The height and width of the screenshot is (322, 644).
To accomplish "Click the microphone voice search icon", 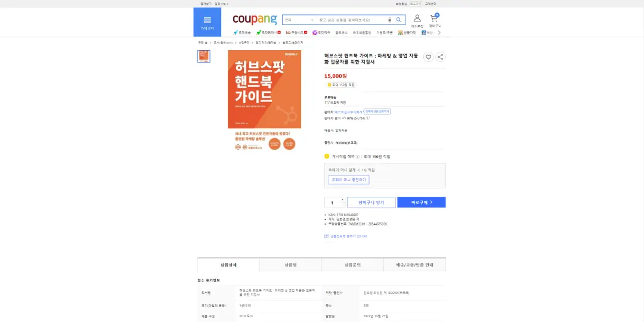I will (x=389, y=20).
